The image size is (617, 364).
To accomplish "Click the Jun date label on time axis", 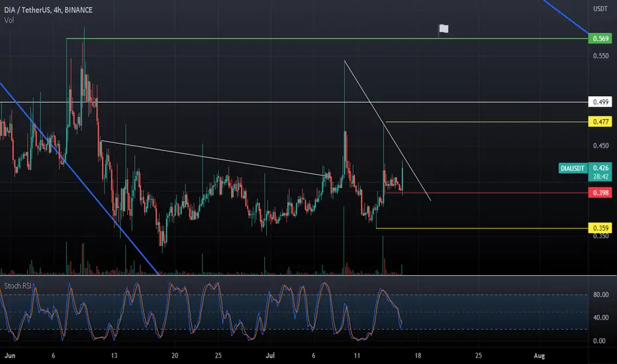I will pyautogui.click(x=10, y=356).
